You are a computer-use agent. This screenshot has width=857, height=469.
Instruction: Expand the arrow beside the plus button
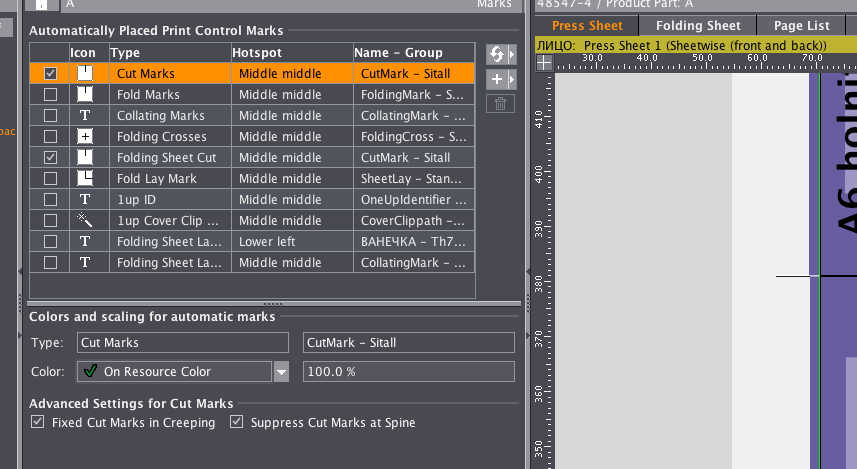(x=512, y=78)
